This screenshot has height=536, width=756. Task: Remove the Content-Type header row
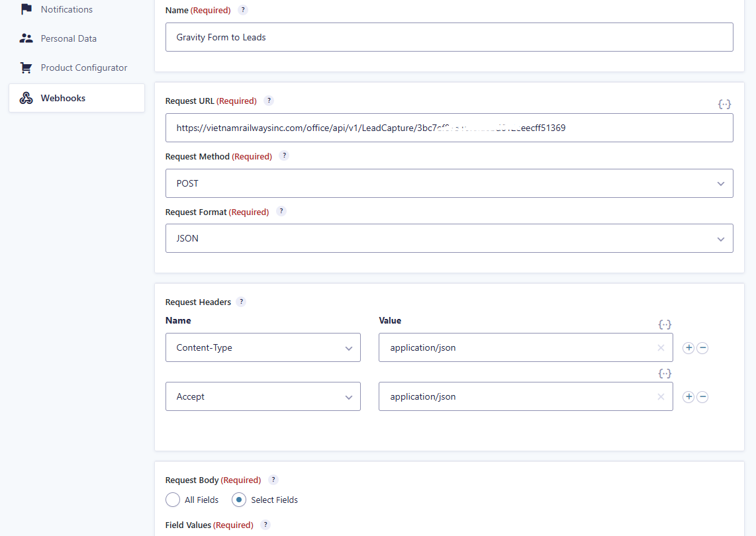(702, 348)
